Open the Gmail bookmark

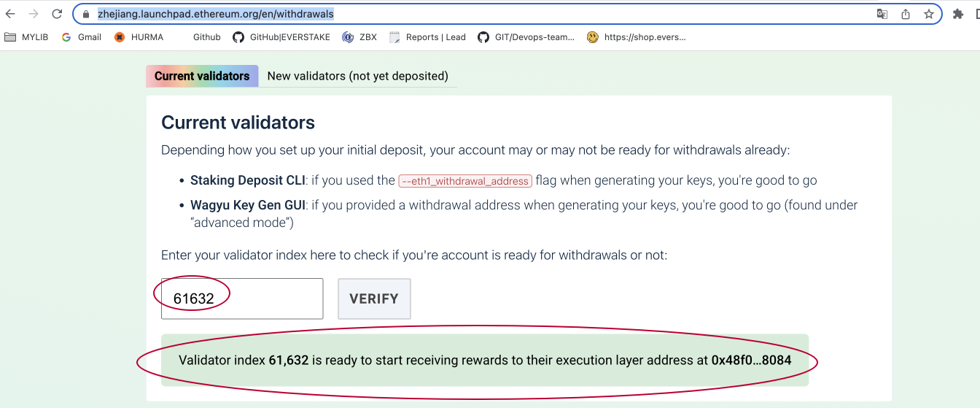pos(82,37)
